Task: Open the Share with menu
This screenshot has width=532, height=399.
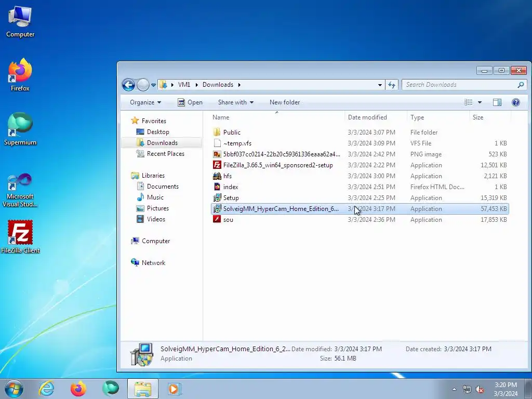Action: [x=236, y=102]
